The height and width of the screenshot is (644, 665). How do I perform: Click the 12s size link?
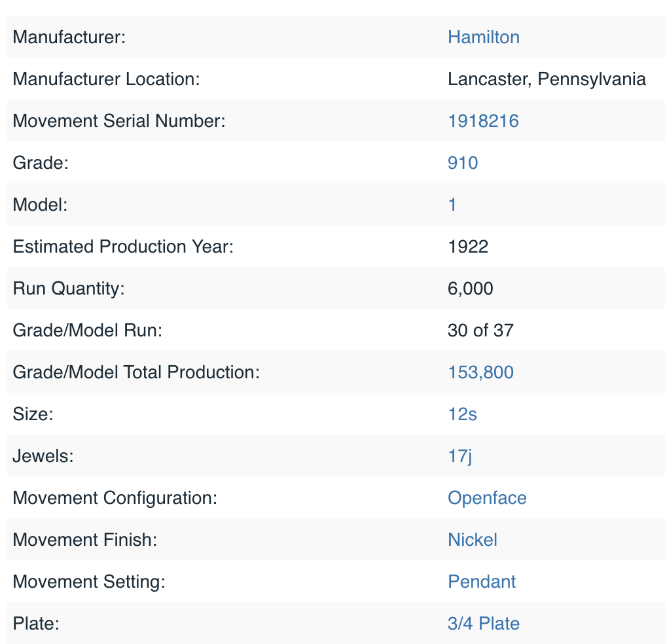tap(462, 414)
